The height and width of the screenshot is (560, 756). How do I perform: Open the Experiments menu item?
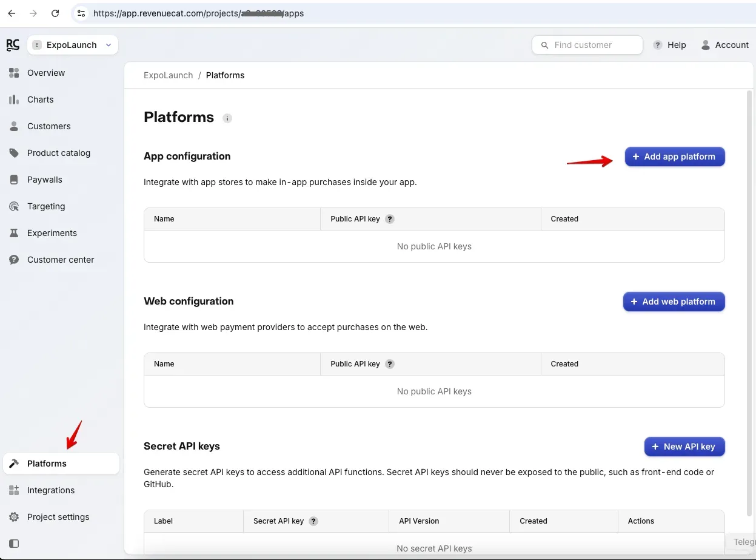tap(61, 233)
